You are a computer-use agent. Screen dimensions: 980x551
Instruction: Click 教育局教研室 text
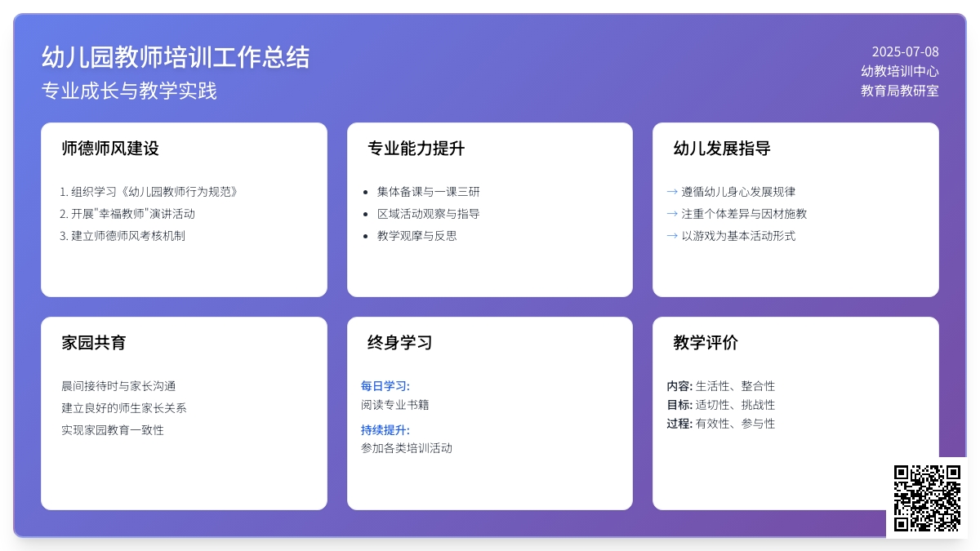point(900,91)
